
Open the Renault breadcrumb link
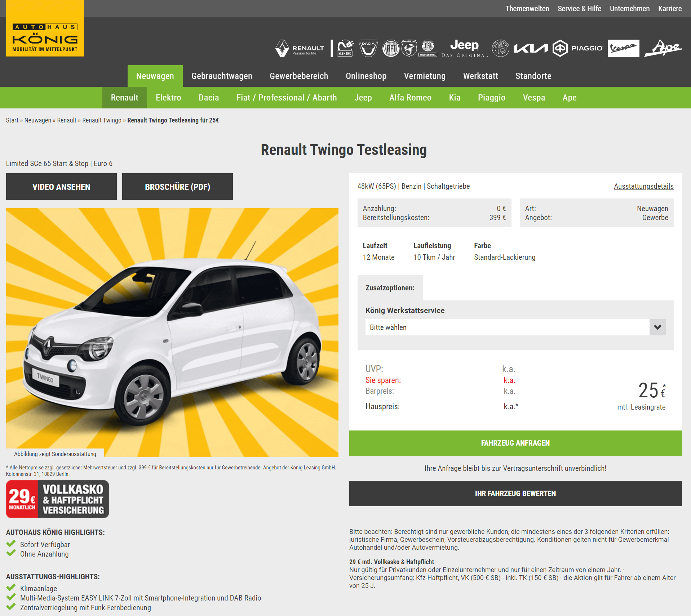tap(67, 120)
